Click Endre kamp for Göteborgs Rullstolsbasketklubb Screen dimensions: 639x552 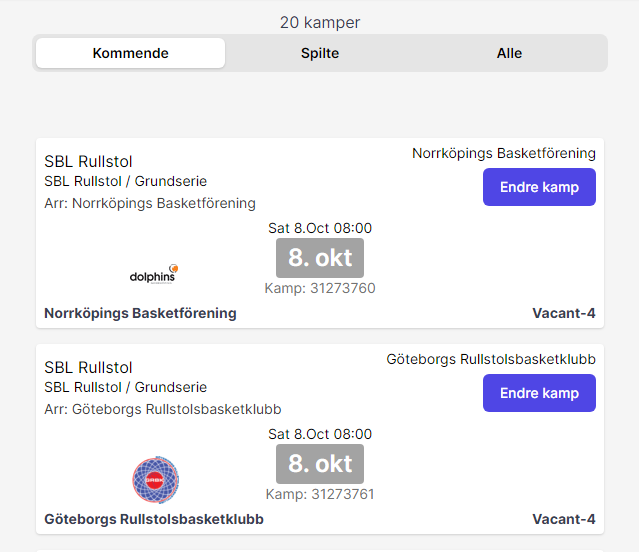(x=539, y=393)
